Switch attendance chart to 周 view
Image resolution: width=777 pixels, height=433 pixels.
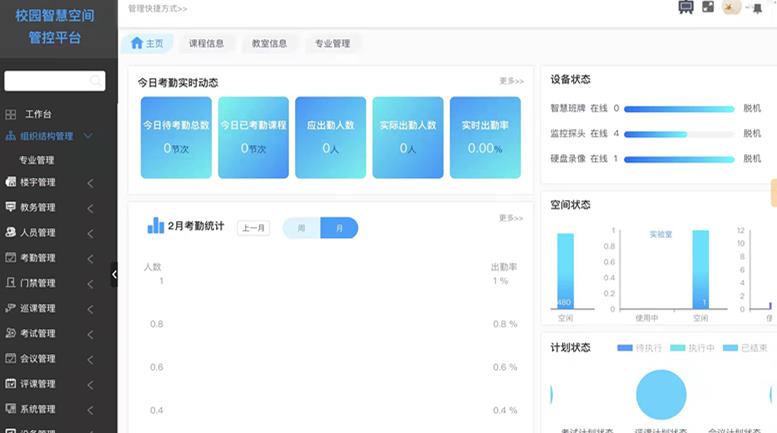pyautogui.click(x=301, y=228)
